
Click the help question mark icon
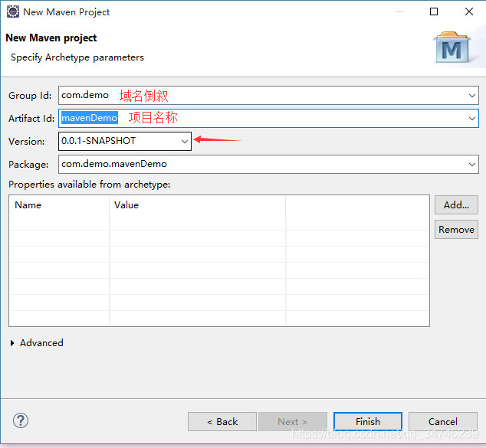[21, 420]
